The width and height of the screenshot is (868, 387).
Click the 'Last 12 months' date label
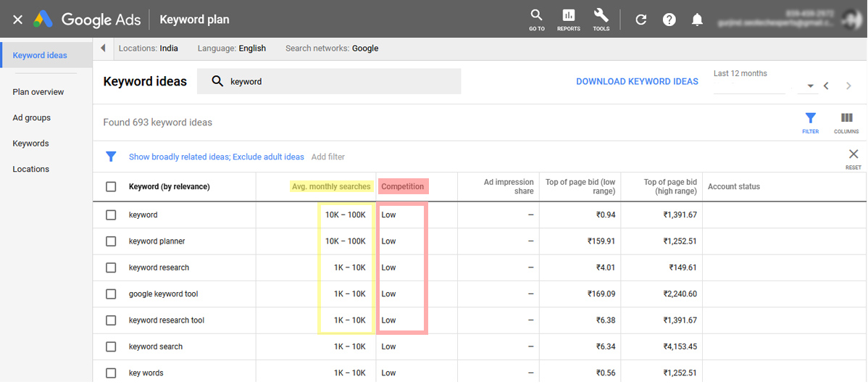(x=740, y=73)
